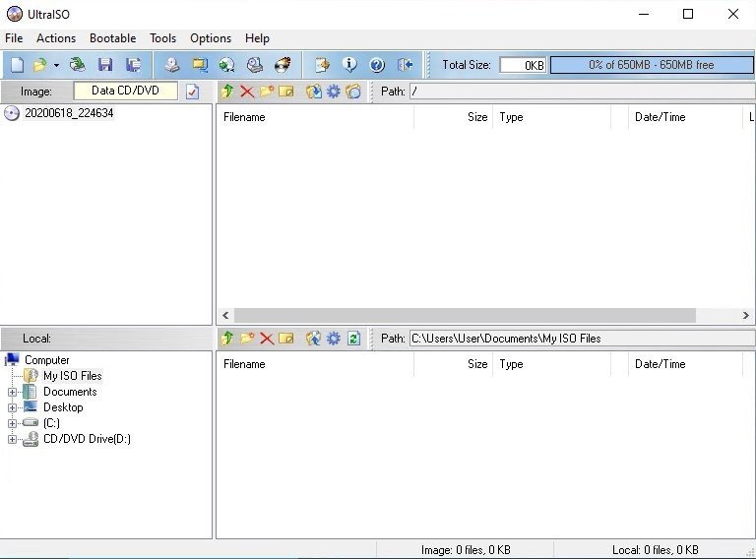Viewport: 756px width, 559px height.
Task: Click the Extract icon in Image pane toolbar
Action: pos(314,92)
